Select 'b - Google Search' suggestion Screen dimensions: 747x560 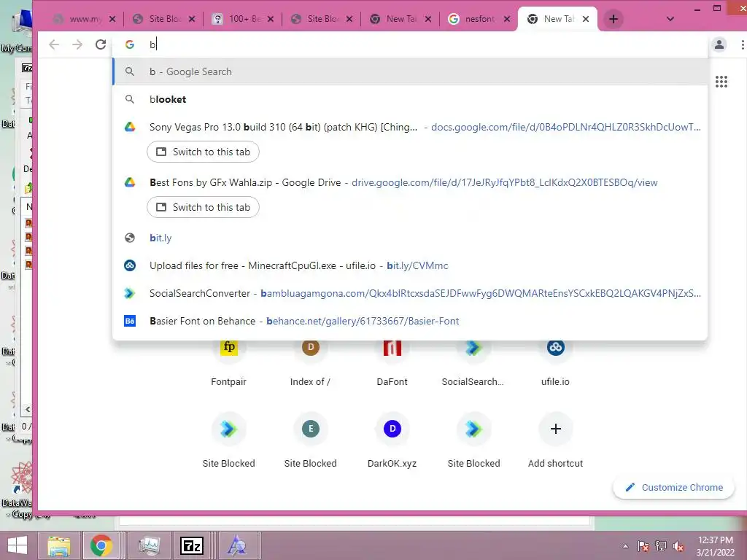(410, 71)
